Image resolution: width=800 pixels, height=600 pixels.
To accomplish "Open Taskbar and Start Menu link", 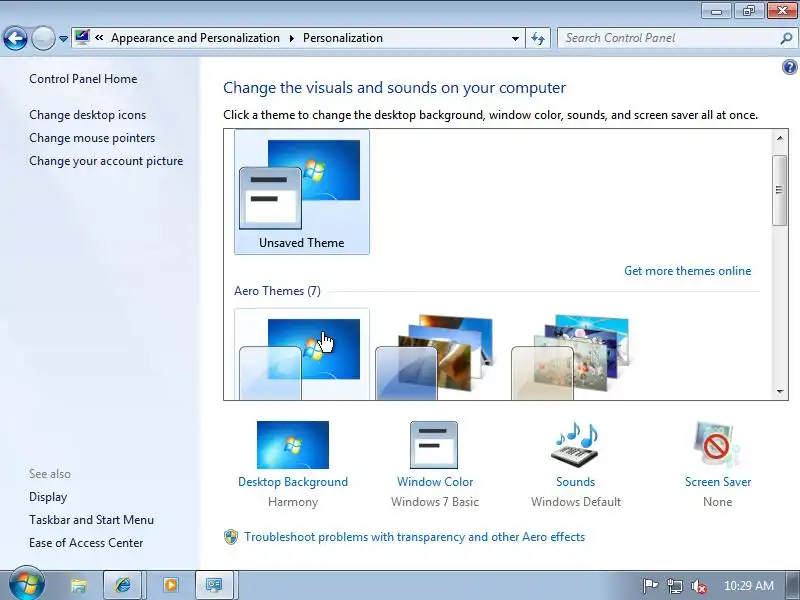I will pos(91,519).
